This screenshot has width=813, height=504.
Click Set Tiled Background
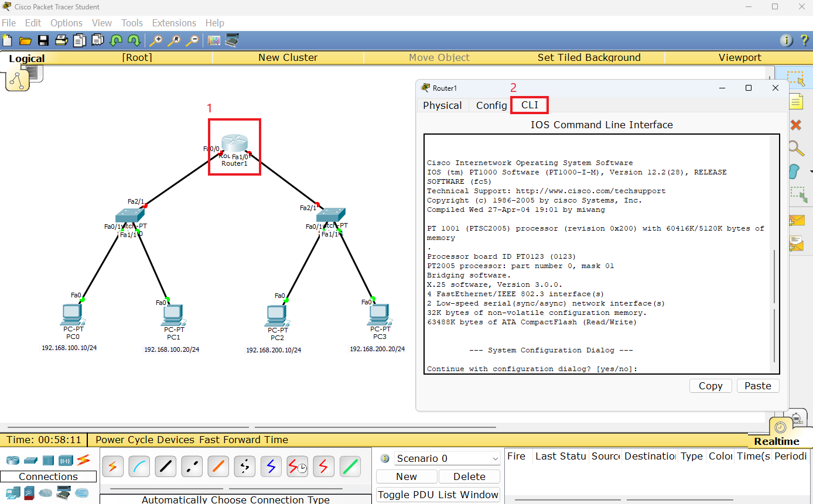589,57
